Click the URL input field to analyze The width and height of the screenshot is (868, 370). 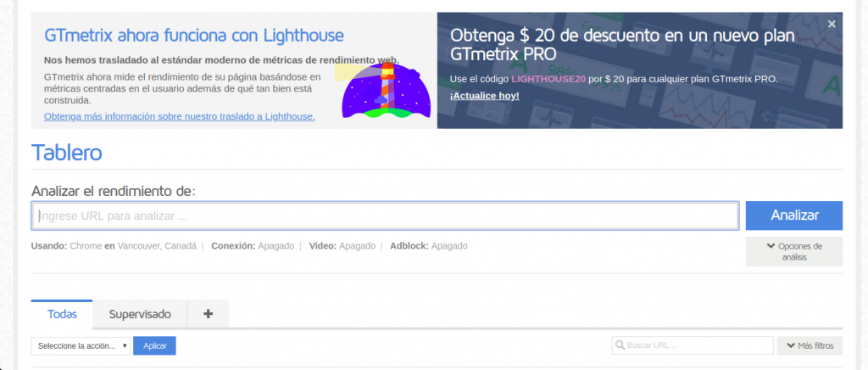[x=385, y=216]
